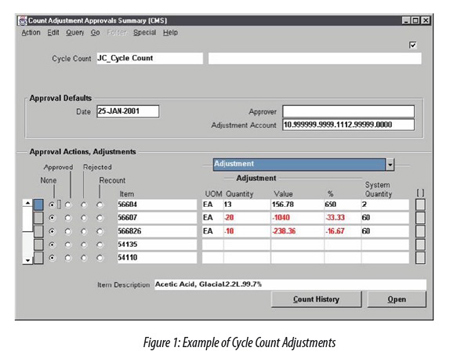
Task: Close the Count Adjustment Approvals window
Action: pyautogui.click(x=425, y=21)
